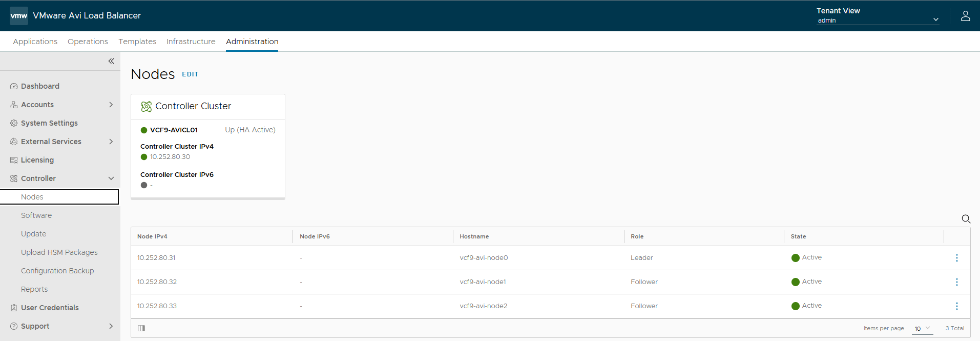Click the 3 Total count text
The width and height of the screenshot is (980, 341).
955,329
